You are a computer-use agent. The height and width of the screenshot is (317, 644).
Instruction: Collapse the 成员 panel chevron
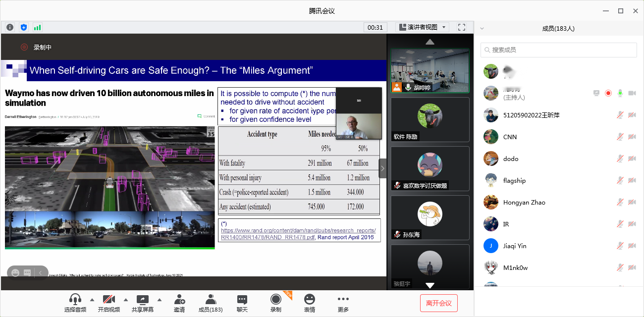point(482,29)
